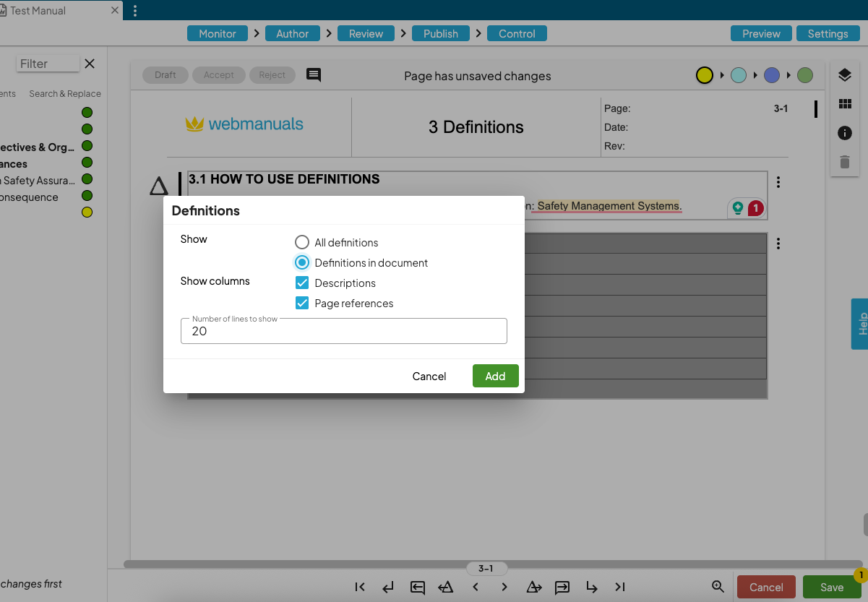The width and height of the screenshot is (868, 602).
Task: Open the Preview button
Action: 762,33
